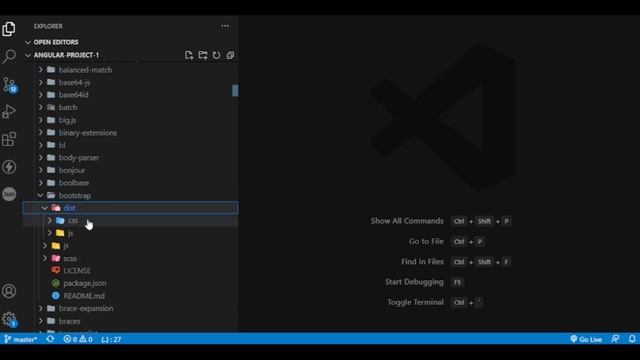Click the New File icon
Screen dimensions: 640x360
(x=189, y=55)
